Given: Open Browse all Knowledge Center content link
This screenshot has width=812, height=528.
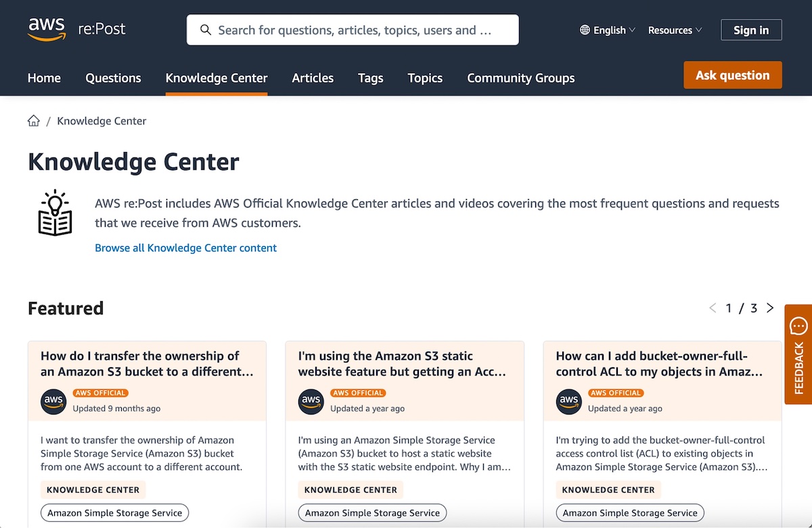Looking at the screenshot, I should coord(185,248).
